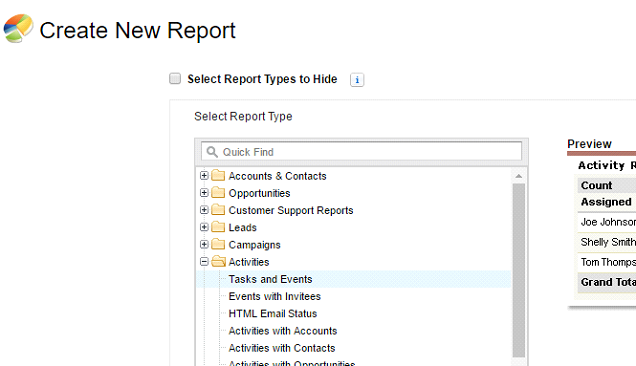The height and width of the screenshot is (366, 636).
Task: Choose Activities with Accounts report type
Action: 283,331
